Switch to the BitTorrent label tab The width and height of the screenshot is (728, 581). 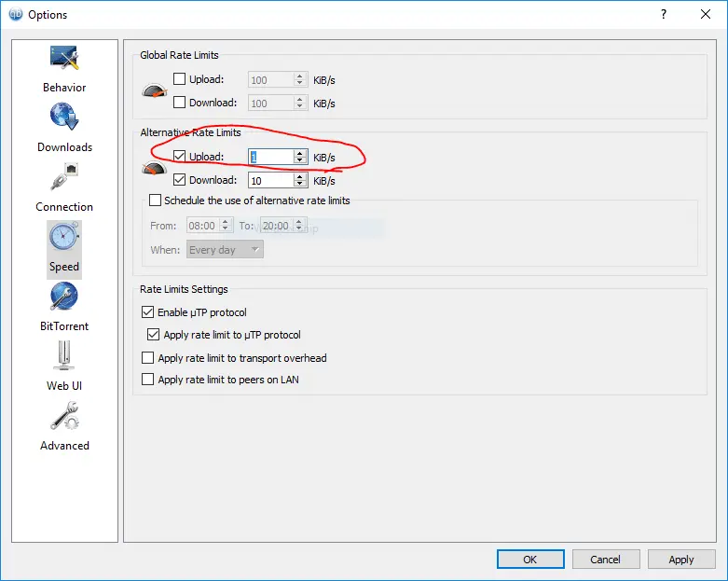click(64, 326)
